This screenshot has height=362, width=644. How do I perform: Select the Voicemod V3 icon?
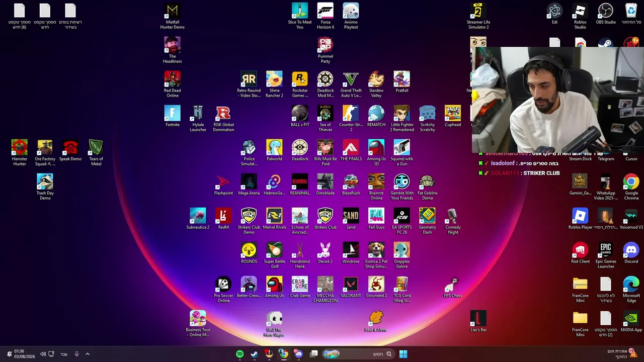point(631,219)
